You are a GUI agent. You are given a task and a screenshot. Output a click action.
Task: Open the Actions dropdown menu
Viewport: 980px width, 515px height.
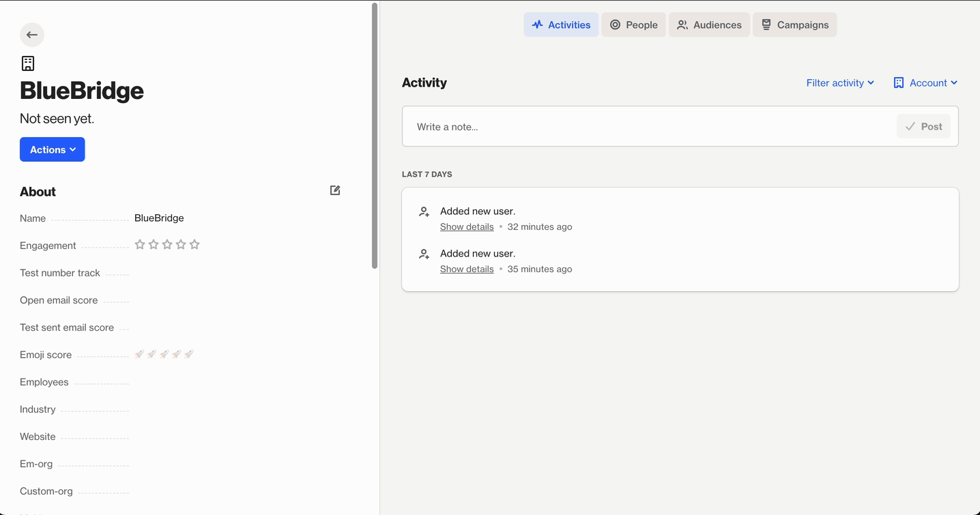[x=53, y=150]
